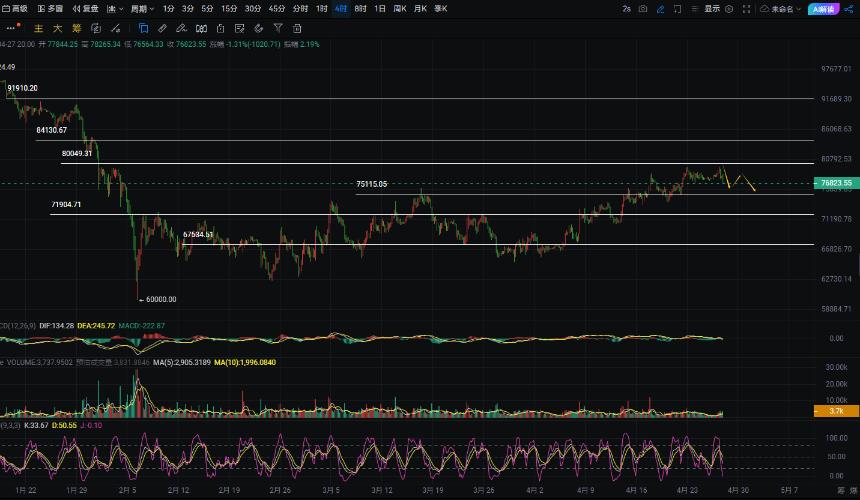
Task: Select the 75115.05 horizontal line label
Action: 371,184
